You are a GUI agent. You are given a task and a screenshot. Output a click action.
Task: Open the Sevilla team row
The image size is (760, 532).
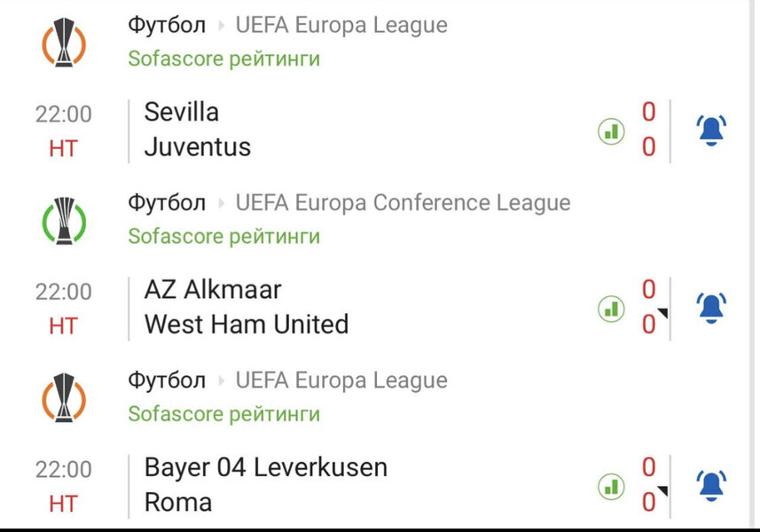(x=182, y=113)
